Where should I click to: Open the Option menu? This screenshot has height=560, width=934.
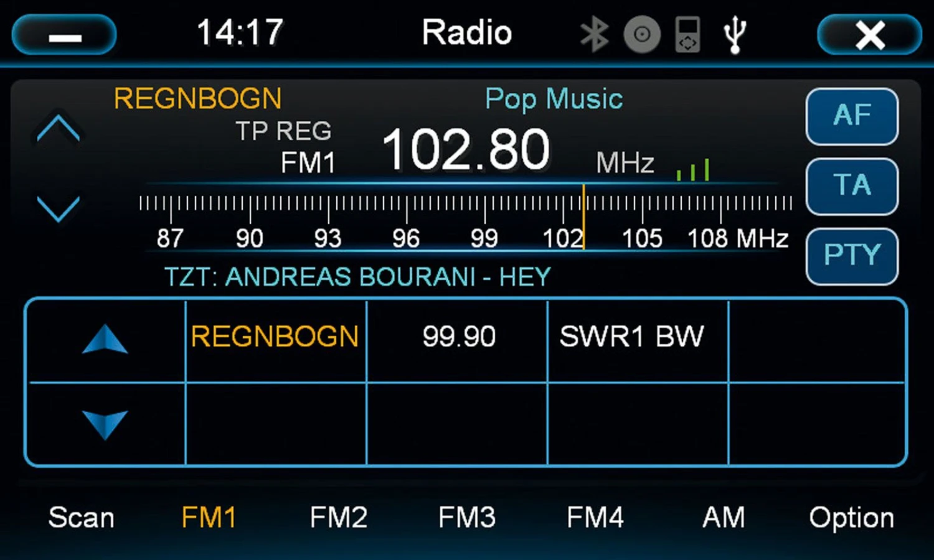[851, 518]
